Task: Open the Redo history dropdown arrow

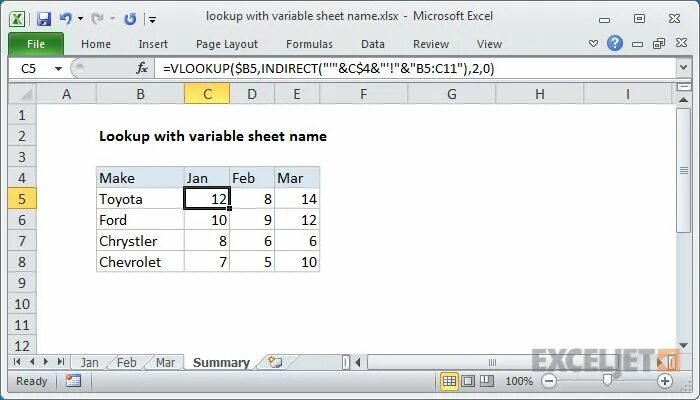Action: (x=112, y=19)
